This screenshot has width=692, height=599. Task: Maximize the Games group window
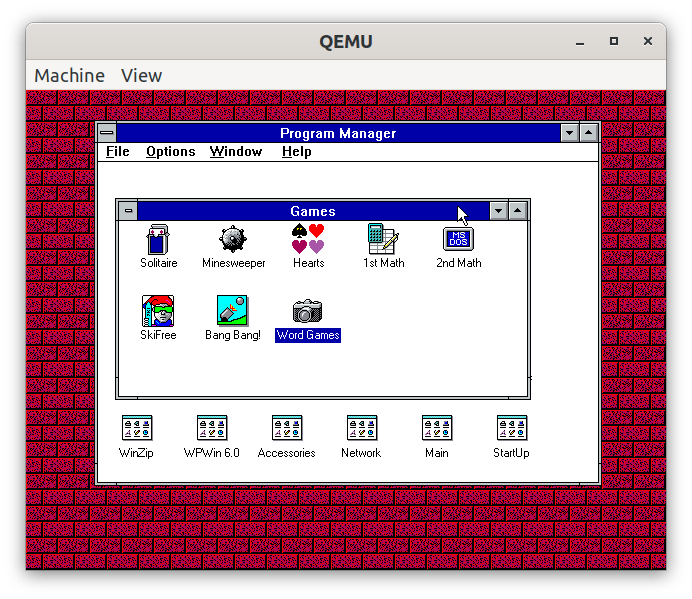pyautogui.click(x=518, y=211)
